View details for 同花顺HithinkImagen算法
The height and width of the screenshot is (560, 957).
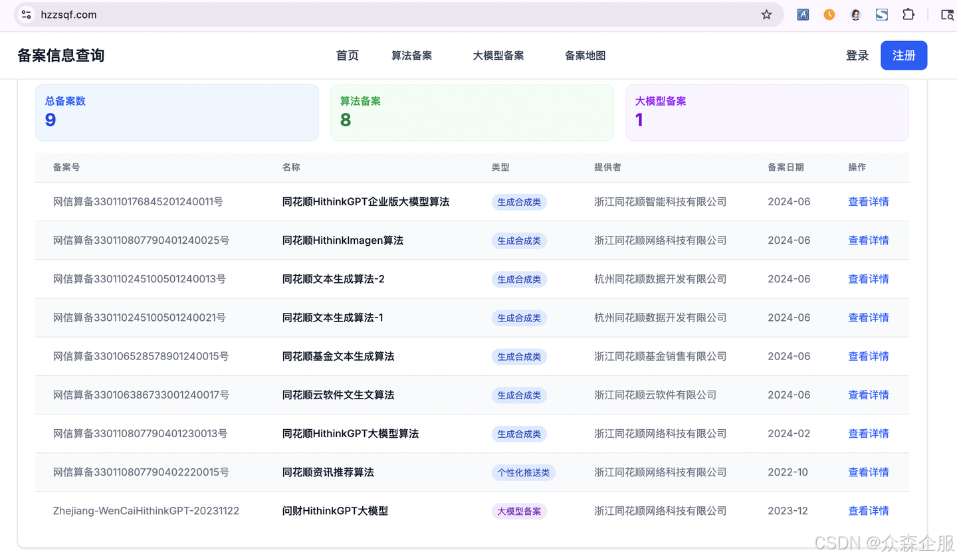pos(868,240)
